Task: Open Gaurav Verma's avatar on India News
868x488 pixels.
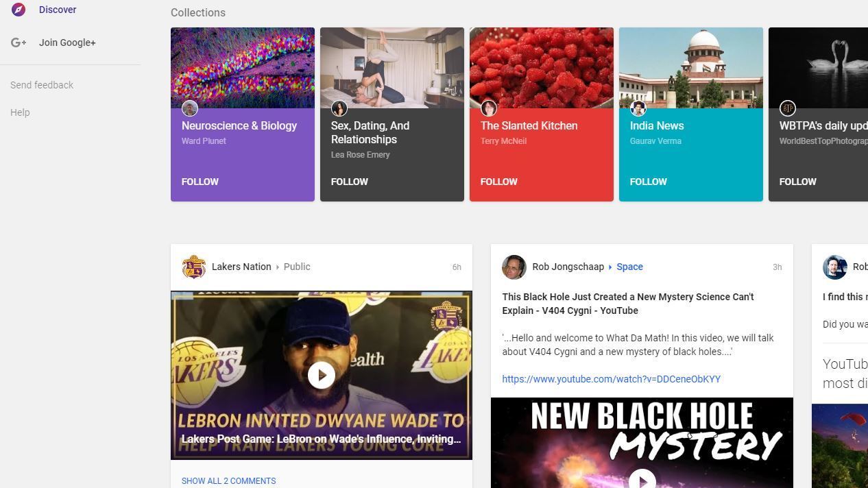Action: 638,108
